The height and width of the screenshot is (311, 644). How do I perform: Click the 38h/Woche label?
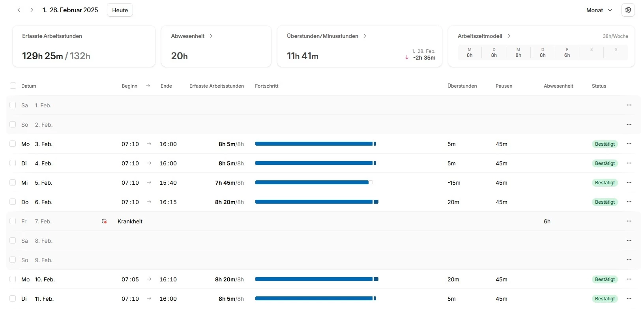[x=615, y=36]
